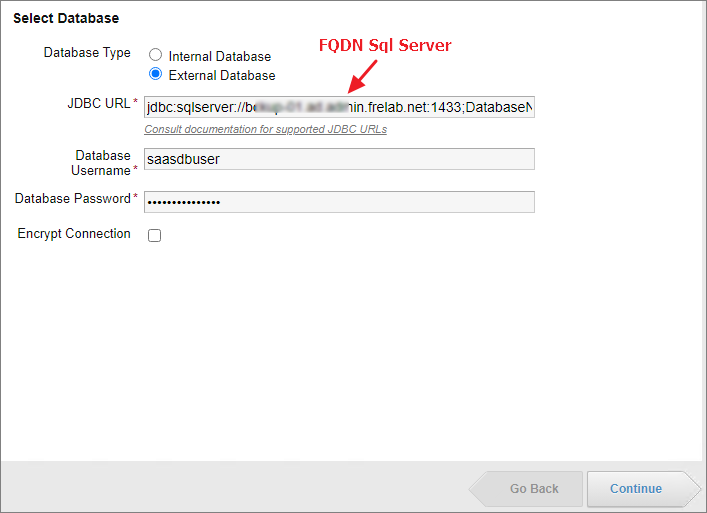This screenshot has width=707, height=513.
Task: Click the red asterisk beside Database Password
Action: click(136, 198)
